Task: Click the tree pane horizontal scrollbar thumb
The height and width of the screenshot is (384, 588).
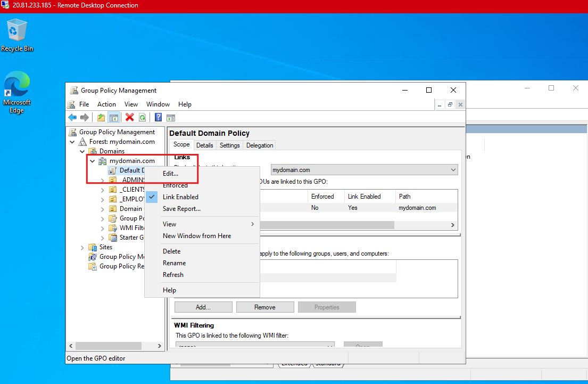Action: tap(109, 346)
